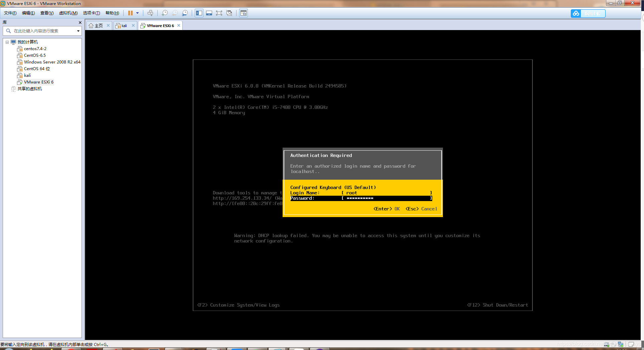Open the library search filter dropdown
This screenshot has height=350, width=644.
(x=78, y=31)
